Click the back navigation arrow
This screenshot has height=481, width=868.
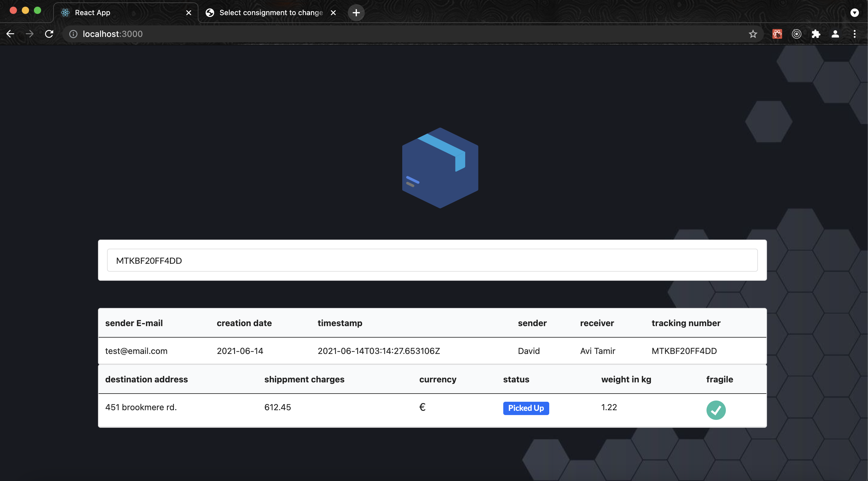(x=10, y=34)
